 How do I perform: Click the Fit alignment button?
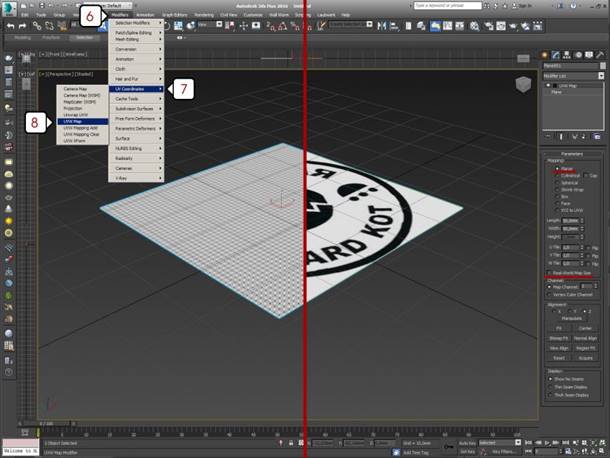[x=559, y=328]
